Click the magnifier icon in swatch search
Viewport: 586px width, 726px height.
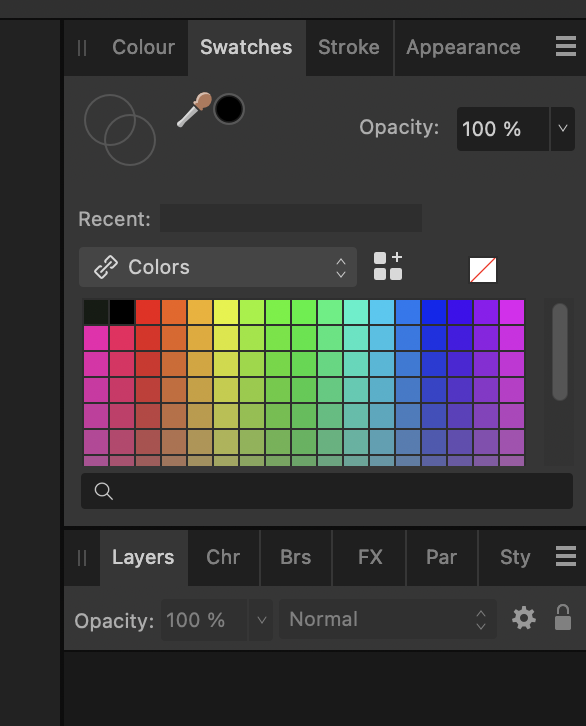coord(104,491)
